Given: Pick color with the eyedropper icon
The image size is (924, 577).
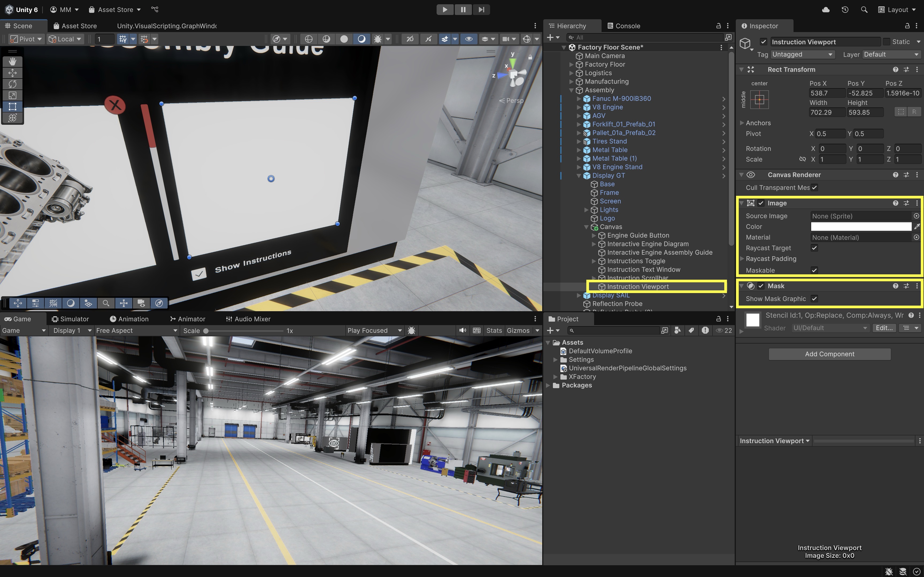Looking at the screenshot, I should (x=917, y=227).
